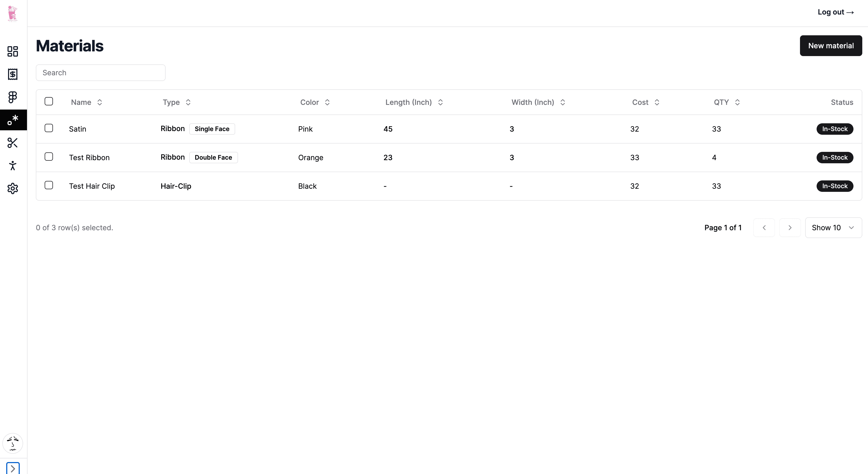The width and height of the screenshot is (868, 474).
Task: Click the pink logo at top left
Action: 13,13
